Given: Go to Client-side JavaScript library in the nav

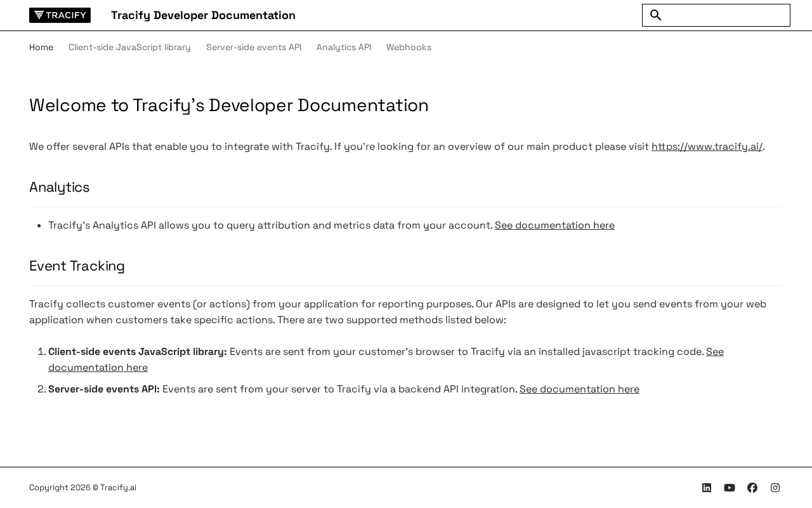Looking at the screenshot, I should click(x=129, y=48).
